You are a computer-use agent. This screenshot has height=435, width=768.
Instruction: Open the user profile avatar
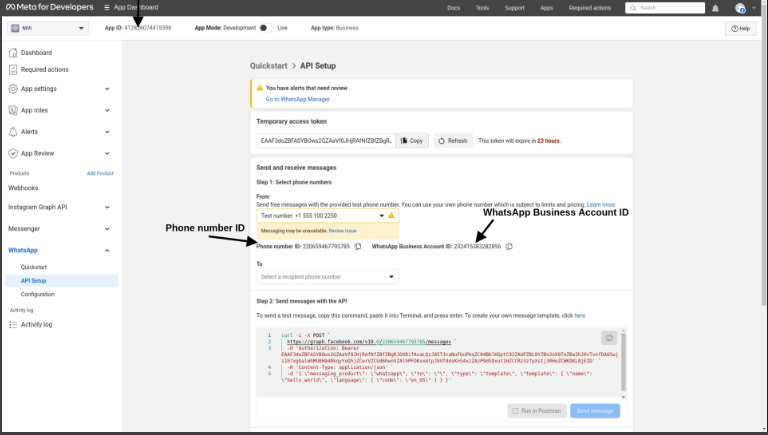(740, 8)
